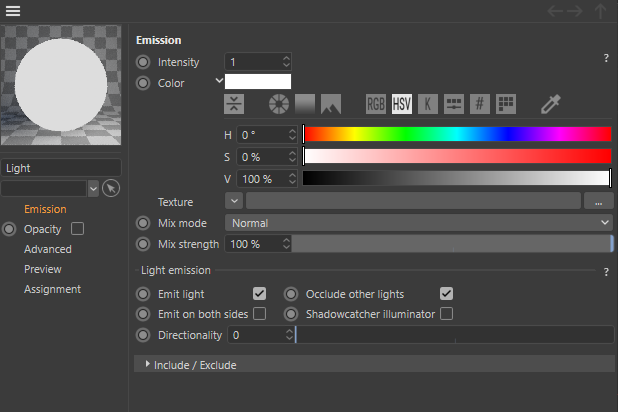Select the spectrum gradient mode icon
This screenshot has width=618, height=412.
coord(304,103)
